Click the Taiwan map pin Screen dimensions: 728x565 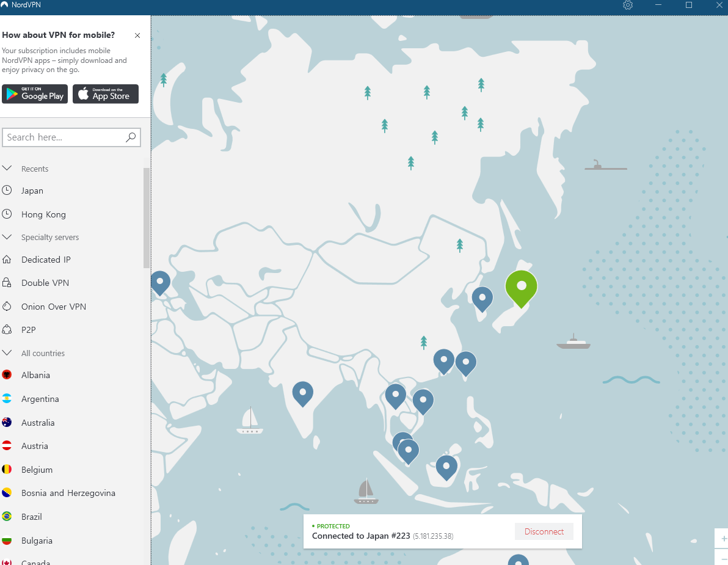click(465, 364)
